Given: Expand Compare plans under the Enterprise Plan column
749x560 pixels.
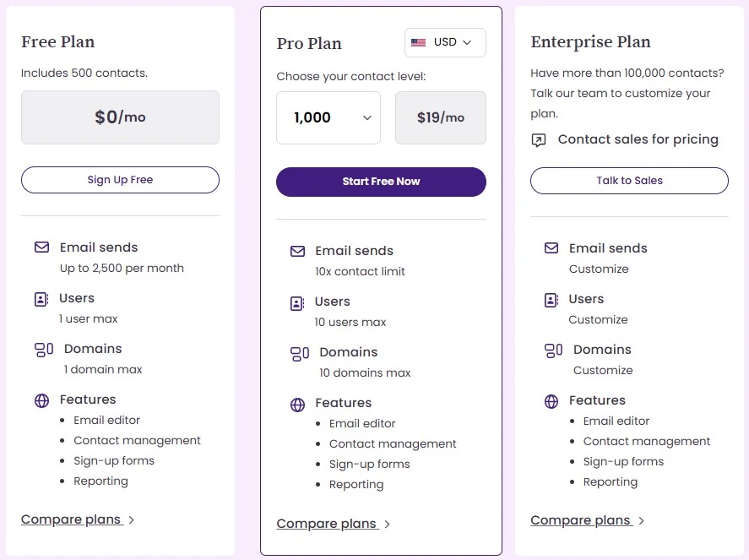Looking at the screenshot, I should click(580, 519).
